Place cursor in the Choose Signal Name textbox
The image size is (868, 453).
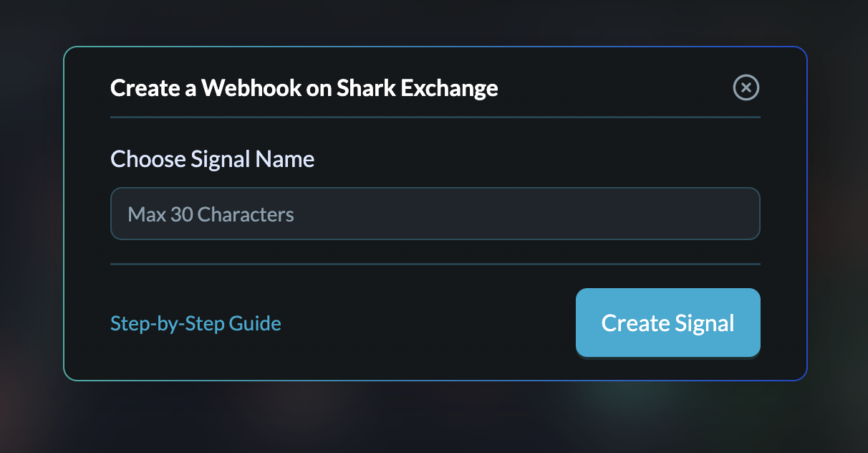[x=435, y=214]
